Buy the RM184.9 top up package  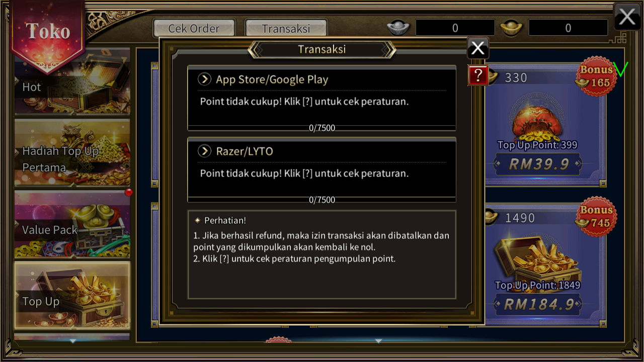538,304
